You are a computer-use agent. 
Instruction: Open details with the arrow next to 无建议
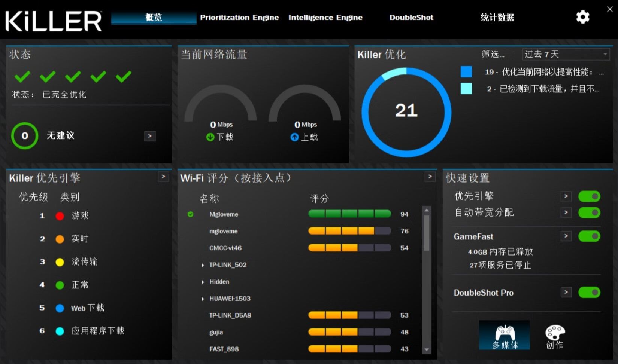pos(149,136)
